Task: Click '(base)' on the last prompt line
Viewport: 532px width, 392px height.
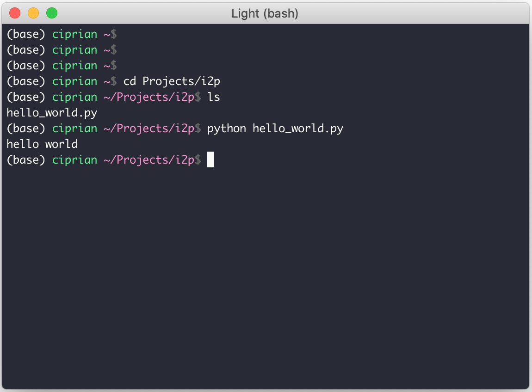Action: pos(26,160)
